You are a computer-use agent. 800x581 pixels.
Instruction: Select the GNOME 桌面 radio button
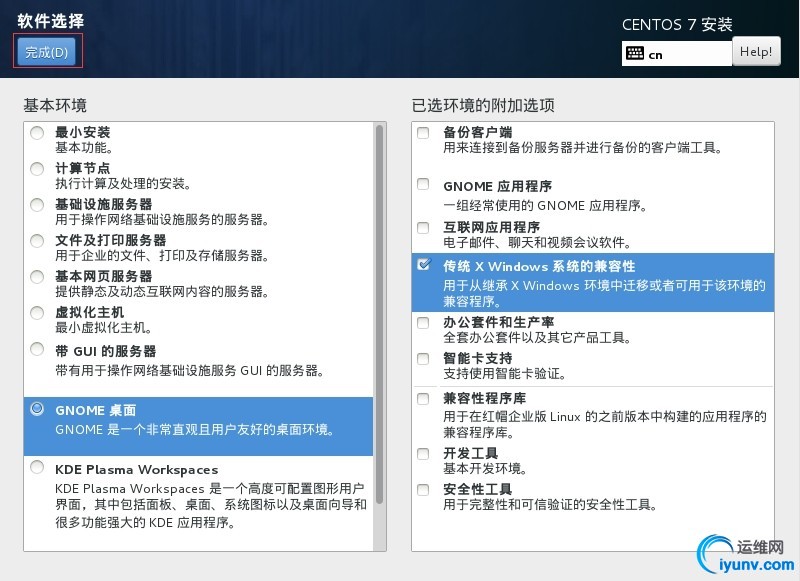(37, 409)
